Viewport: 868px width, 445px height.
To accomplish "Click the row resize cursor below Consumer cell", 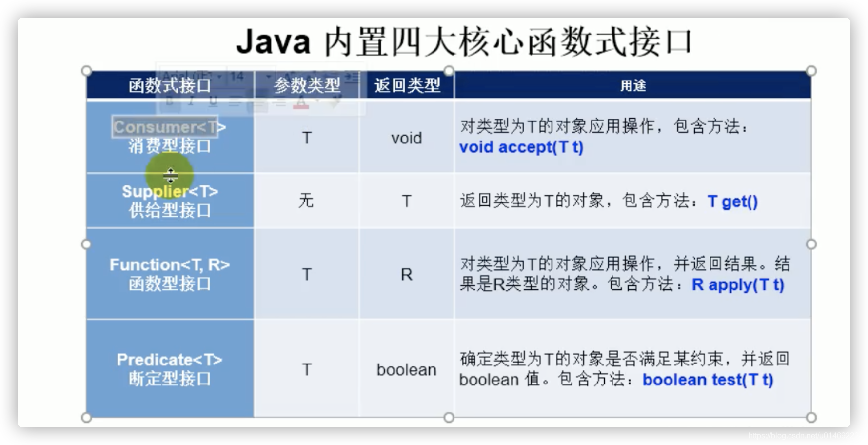I will coord(170,175).
